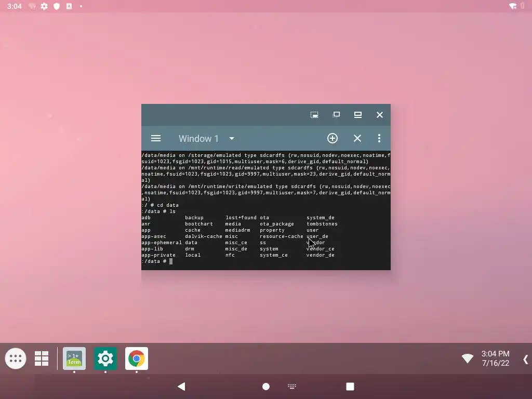Click 'bootchart' in the listing
532x399 pixels.
pos(199,224)
